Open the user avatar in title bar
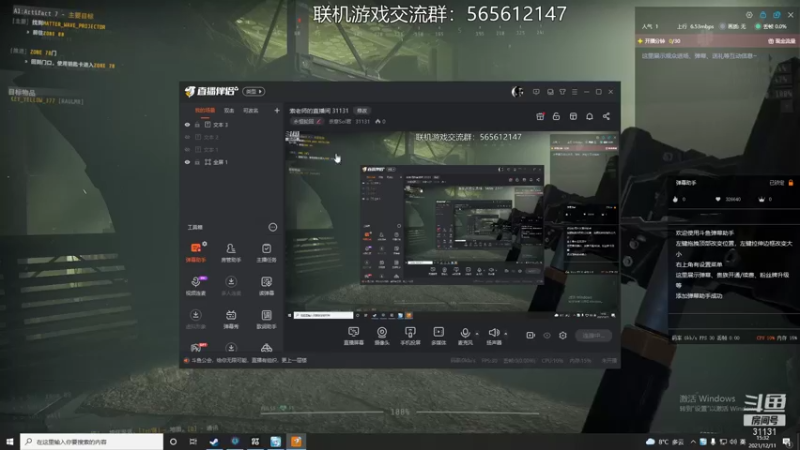 pos(517,92)
